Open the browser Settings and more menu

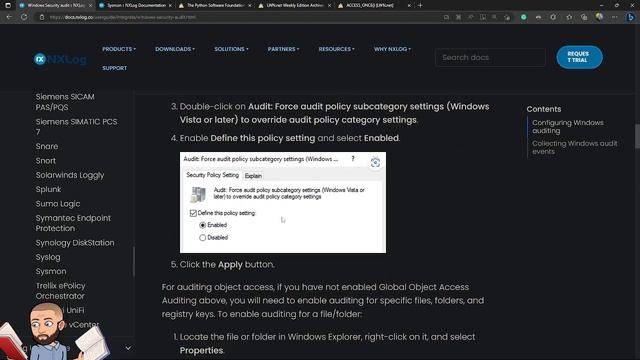coord(614,17)
